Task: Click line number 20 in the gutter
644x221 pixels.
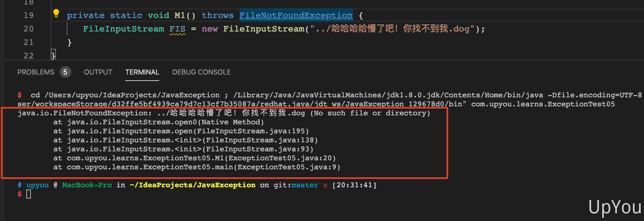Action: click(29, 29)
